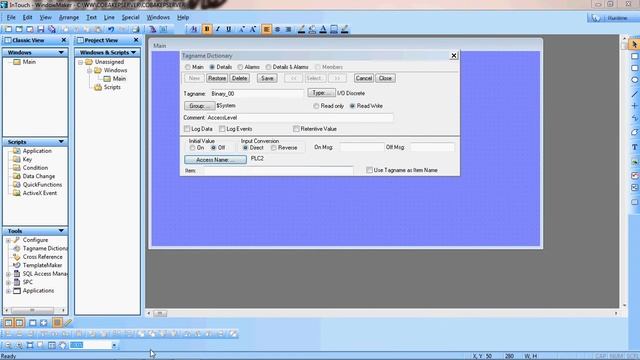Expand the Configure tool node
Screen dimensions: 640x360
click(8, 240)
